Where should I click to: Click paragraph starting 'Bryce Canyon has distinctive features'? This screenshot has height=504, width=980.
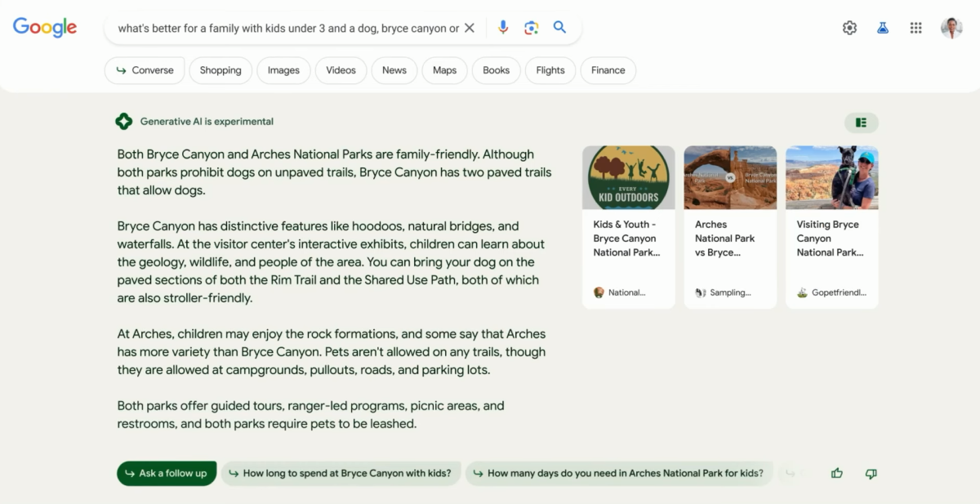click(332, 262)
